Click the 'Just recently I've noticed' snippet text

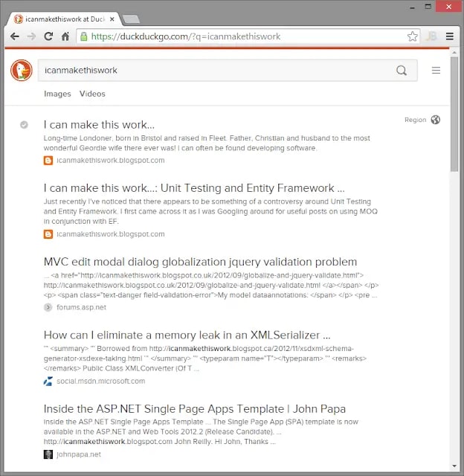click(x=210, y=211)
